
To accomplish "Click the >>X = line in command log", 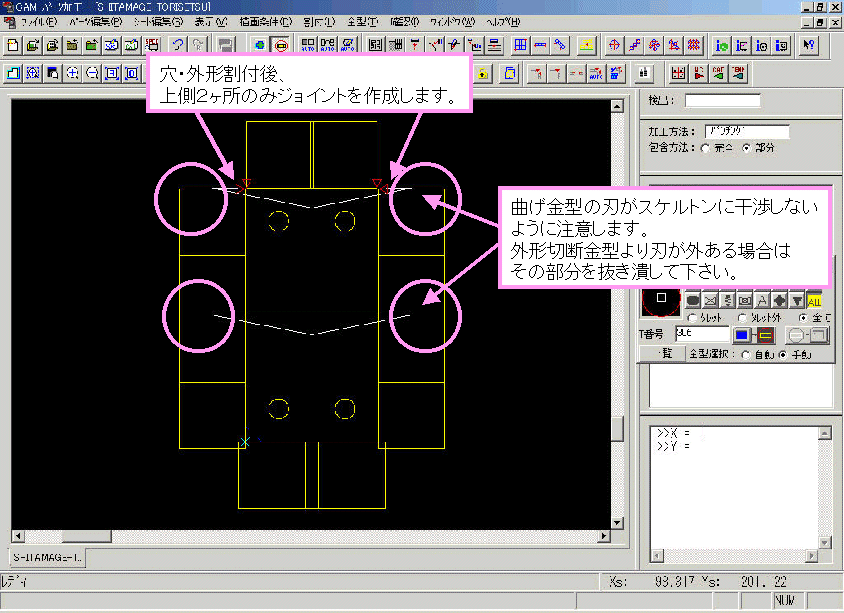I will coord(673,433).
